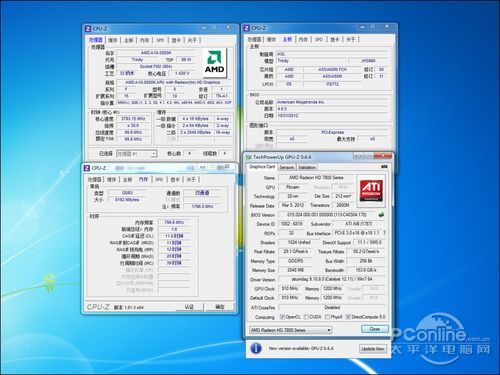This screenshot has height=375, width=500.
Task: Select 显卡 tab in the BIOS-info CPU-Z window
Action: point(335,40)
